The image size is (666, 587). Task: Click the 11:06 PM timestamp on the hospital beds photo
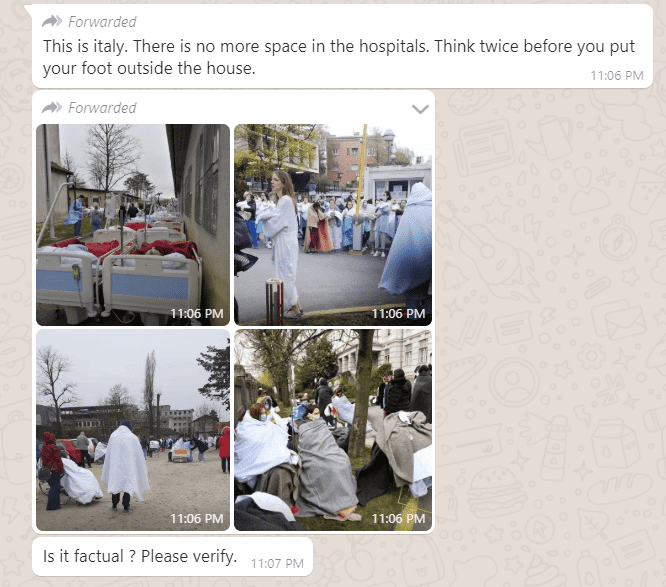click(197, 313)
